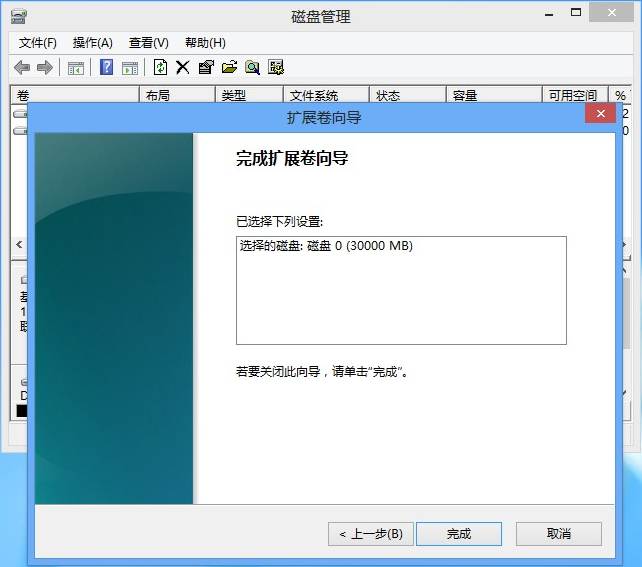The height and width of the screenshot is (567, 642).
Task: Click the magnifier search toolbar icon
Action: click(x=252, y=67)
